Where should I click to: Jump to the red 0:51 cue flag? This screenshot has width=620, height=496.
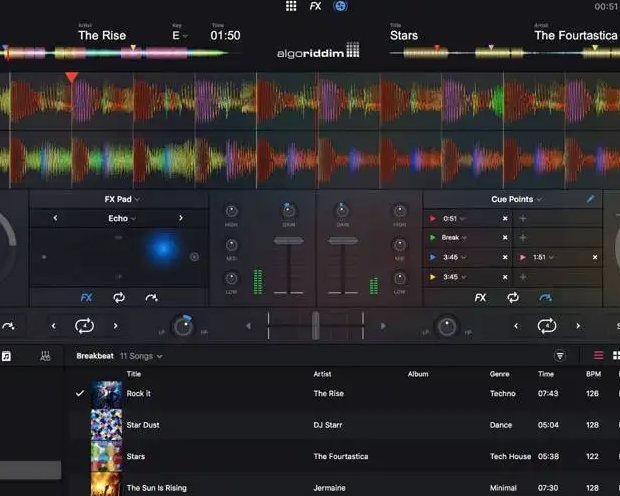pyautogui.click(x=433, y=218)
